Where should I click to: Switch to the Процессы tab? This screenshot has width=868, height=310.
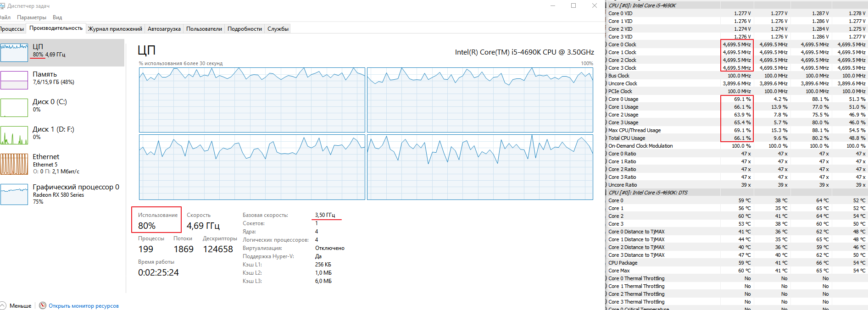pyautogui.click(x=12, y=29)
